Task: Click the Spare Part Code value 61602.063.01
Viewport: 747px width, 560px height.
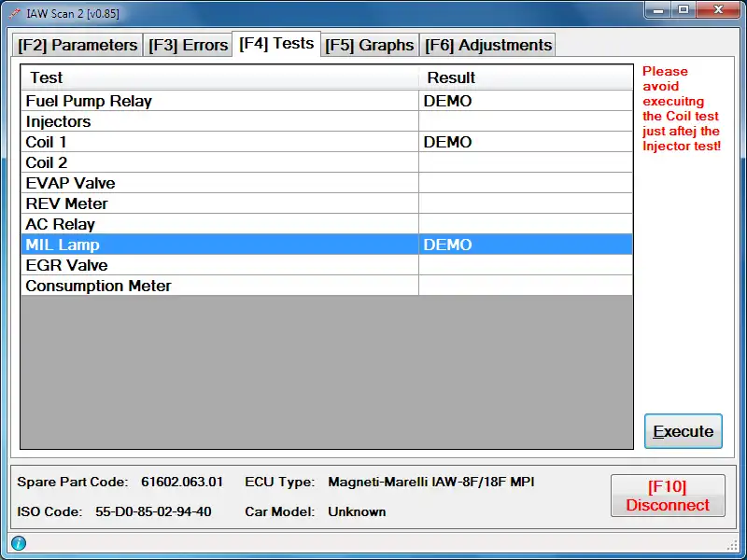Action: [182, 482]
